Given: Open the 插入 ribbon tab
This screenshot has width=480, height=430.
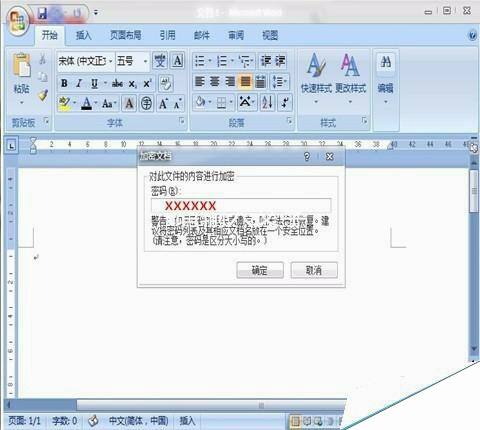Looking at the screenshot, I should (83, 35).
